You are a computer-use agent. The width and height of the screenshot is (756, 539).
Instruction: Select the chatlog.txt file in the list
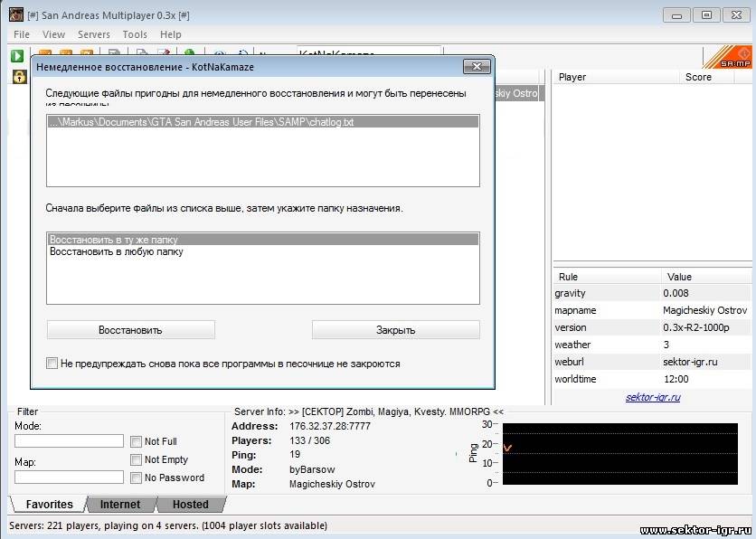263,122
